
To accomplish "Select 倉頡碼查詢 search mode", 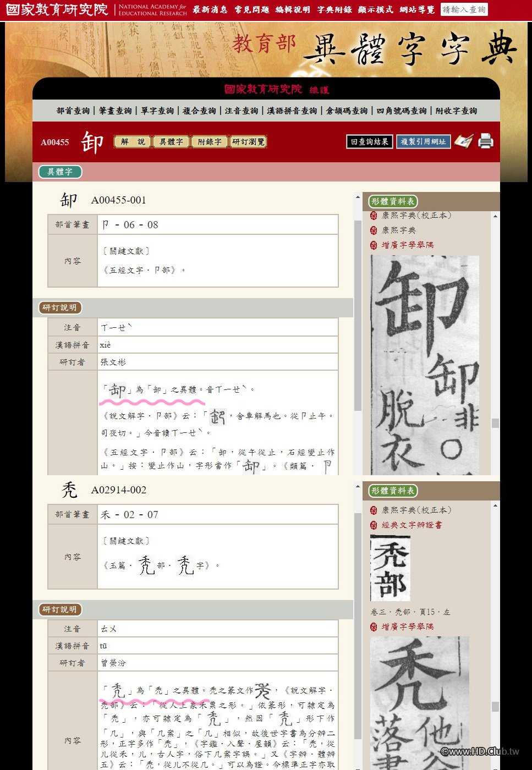I will tap(347, 111).
